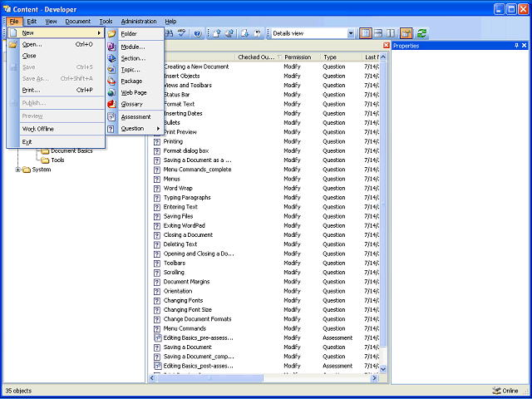
Task: Toggle the two-column layout button
Action: point(391,33)
